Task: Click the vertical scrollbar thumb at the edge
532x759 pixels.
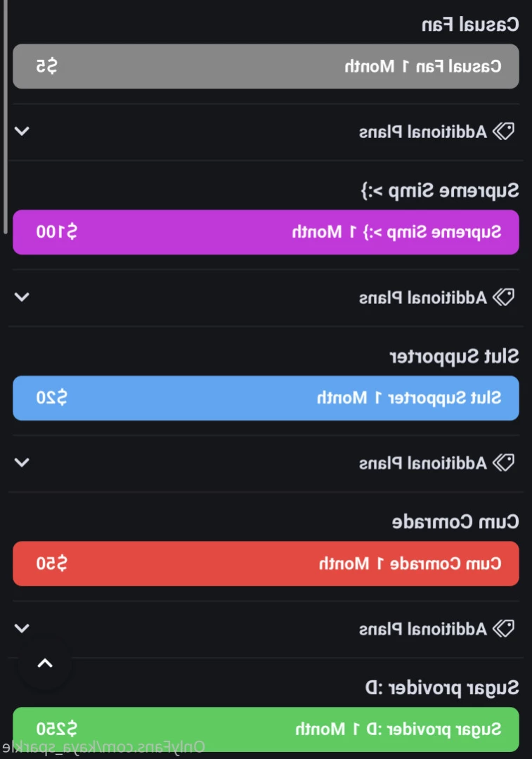Action: pyautogui.click(x=5, y=116)
